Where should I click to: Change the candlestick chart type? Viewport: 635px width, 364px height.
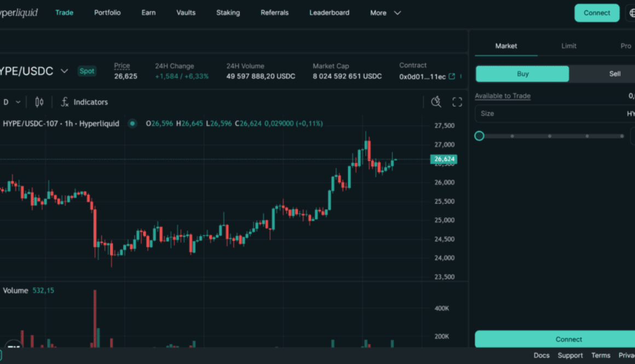coord(39,102)
